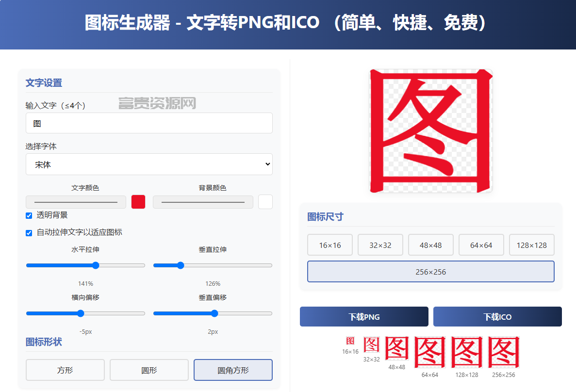
Task: Click the red 文字颜色 color swatch
Action: point(138,202)
